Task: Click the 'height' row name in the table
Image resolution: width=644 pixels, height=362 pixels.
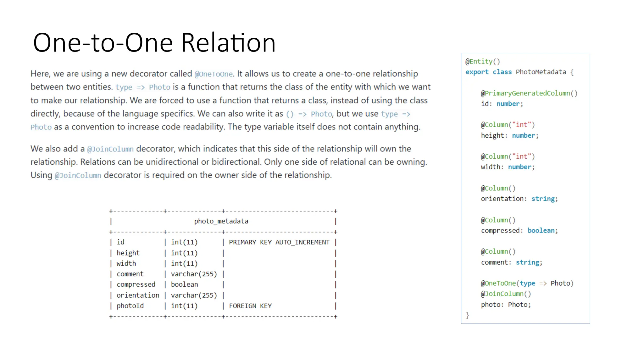Action: coord(128,253)
